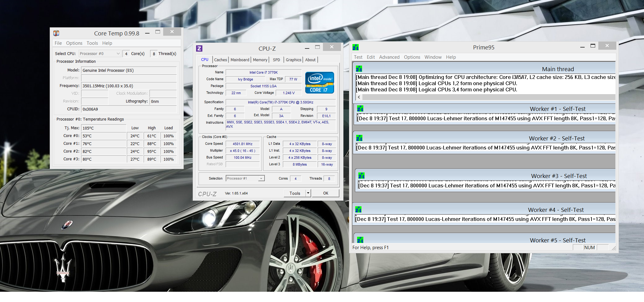Click the CPU-Z purple Z icon in title bar
Image resolution: width=644 pixels, height=302 pixels.
(199, 48)
